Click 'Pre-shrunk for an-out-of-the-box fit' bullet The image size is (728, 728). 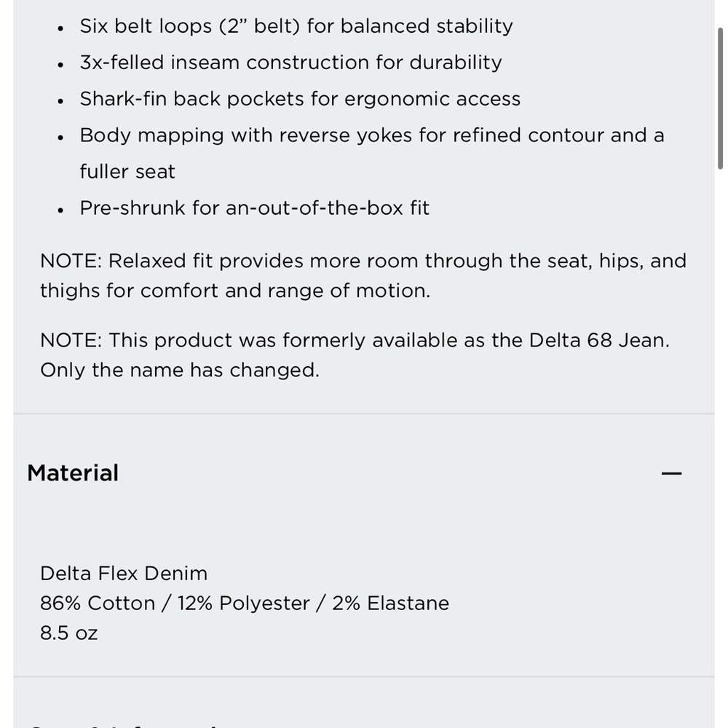pyautogui.click(x=254, y=208)
